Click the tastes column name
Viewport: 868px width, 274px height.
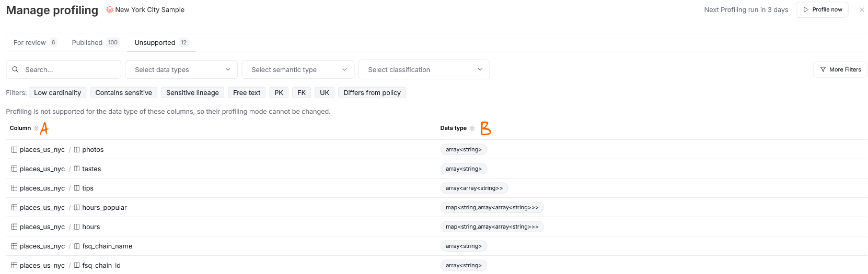coord(91,169)
